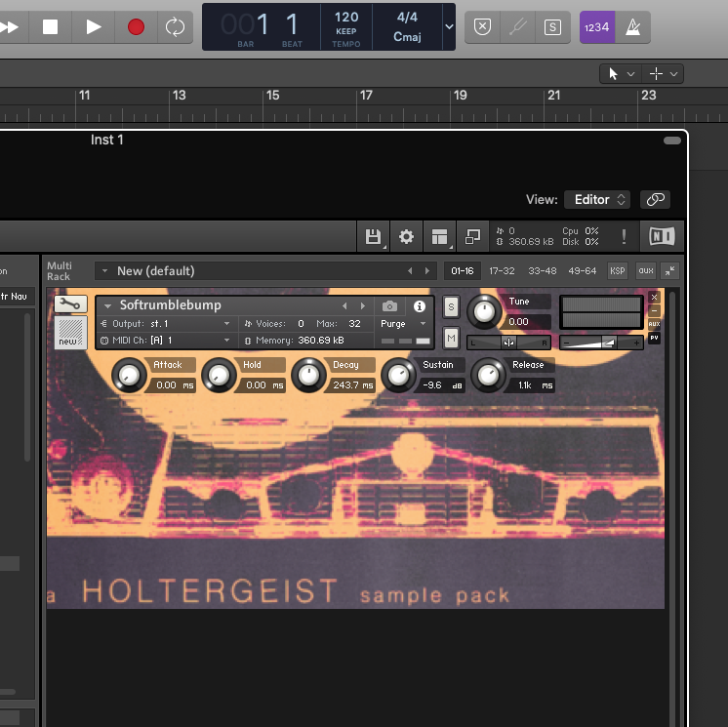This screenshot has height=727, width=728.
Task: Open the View Editor popup menu
Action: pos(597,200)
